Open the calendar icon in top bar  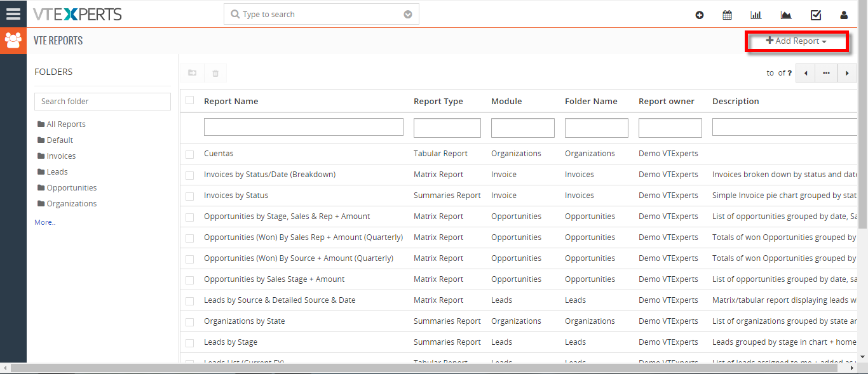click(x=727, y=15)
